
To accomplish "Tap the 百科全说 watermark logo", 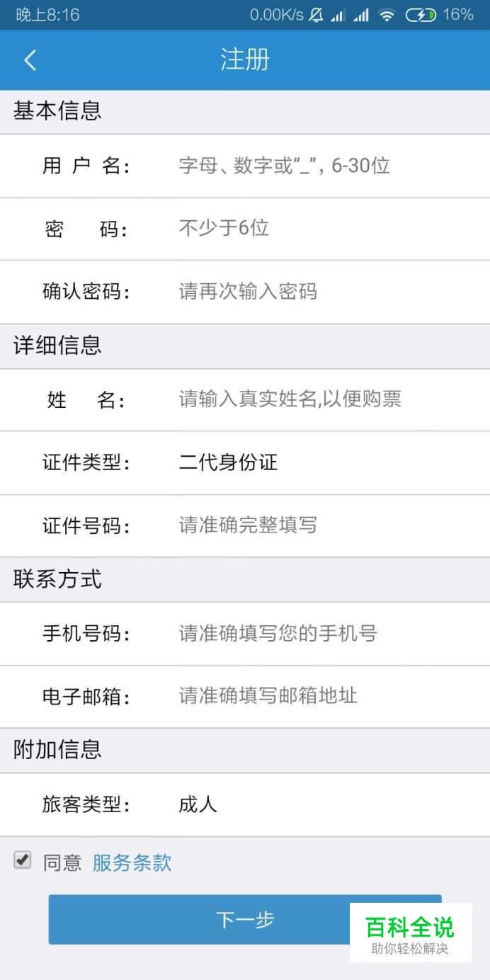I will 410,933.
